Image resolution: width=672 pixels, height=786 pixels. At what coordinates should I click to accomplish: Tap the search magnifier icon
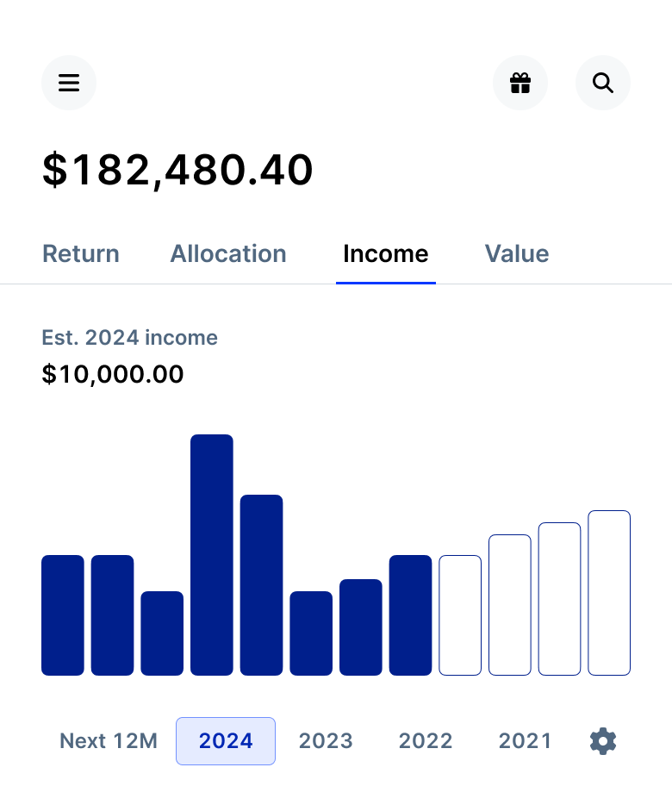click(x=603, y=83)
